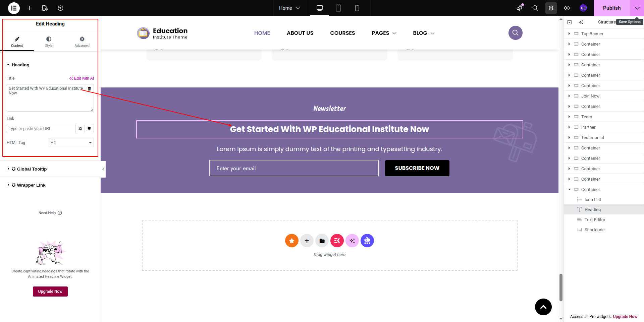Switch to tablet device view

tap(338, 8)
